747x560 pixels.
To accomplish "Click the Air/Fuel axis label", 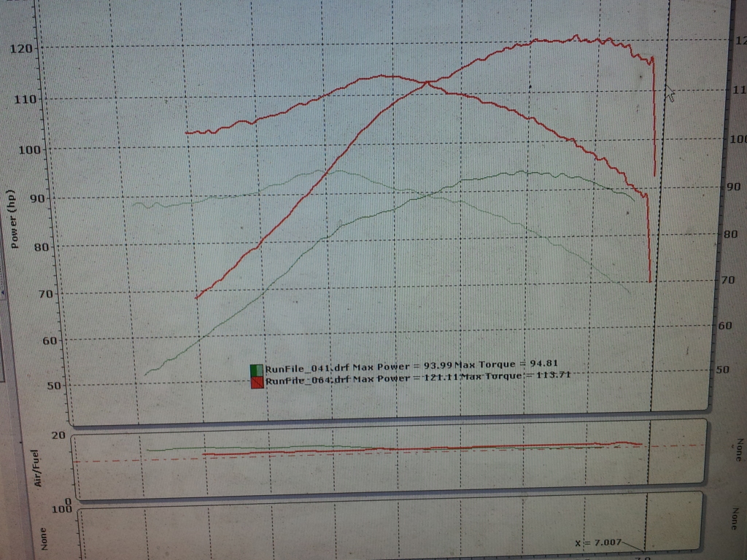I will tap(36, 468).
